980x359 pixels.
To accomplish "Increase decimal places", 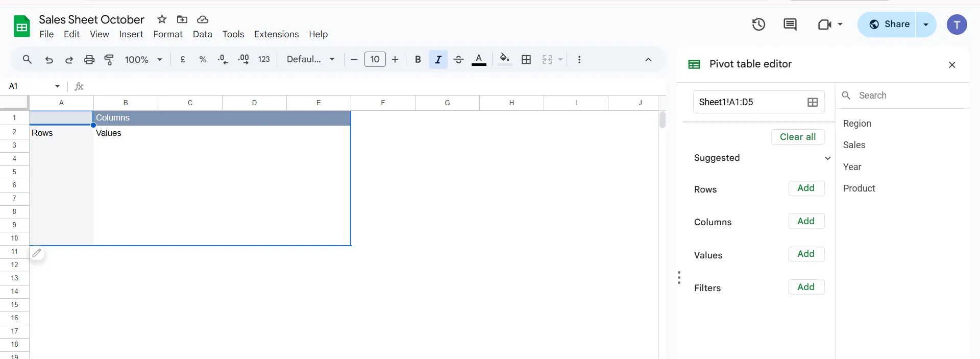I will [x=243, y=59].
